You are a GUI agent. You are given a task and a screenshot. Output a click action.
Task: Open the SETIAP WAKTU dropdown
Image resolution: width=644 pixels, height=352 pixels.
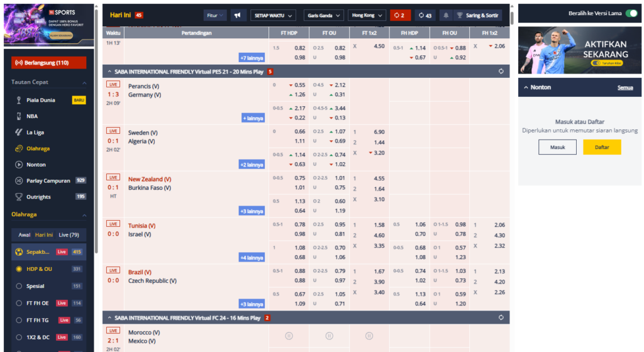pyautogui.click(x=274, y=15)
